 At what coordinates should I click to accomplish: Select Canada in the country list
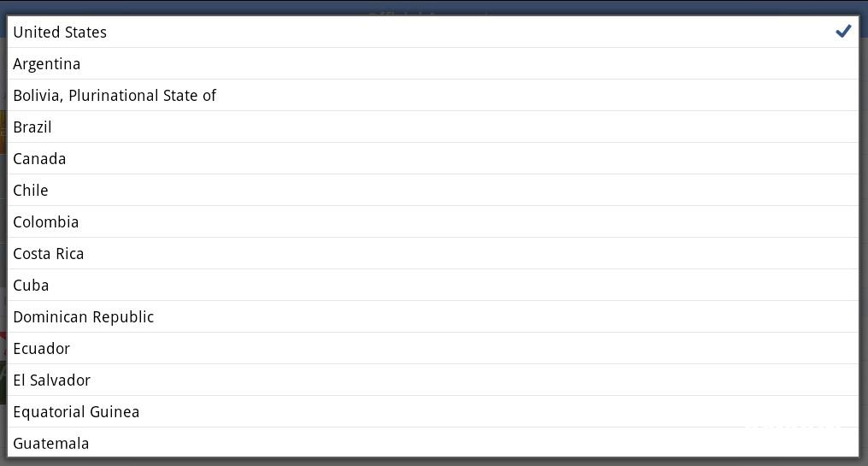[x=39, y=159]
